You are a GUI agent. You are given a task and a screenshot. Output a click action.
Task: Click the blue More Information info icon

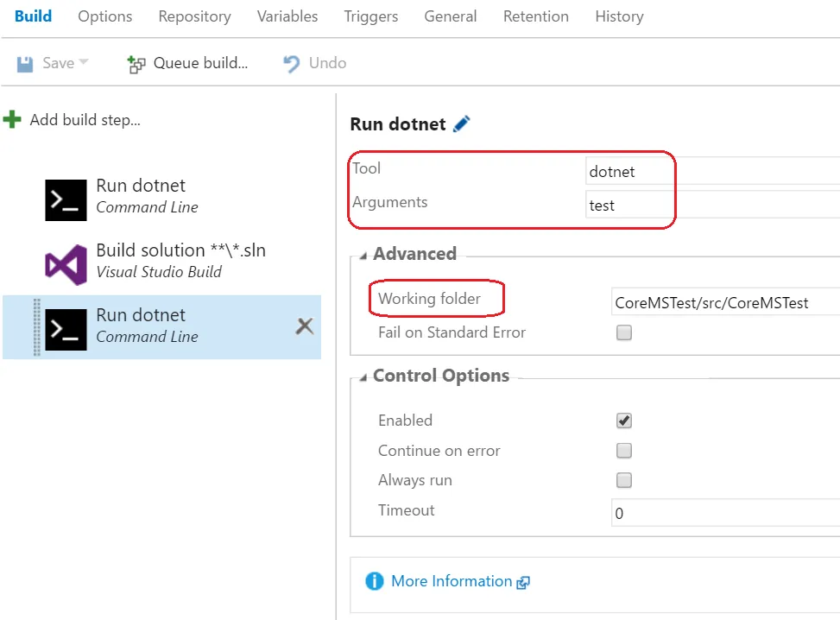pyautogui.click(x=374, y=581)
